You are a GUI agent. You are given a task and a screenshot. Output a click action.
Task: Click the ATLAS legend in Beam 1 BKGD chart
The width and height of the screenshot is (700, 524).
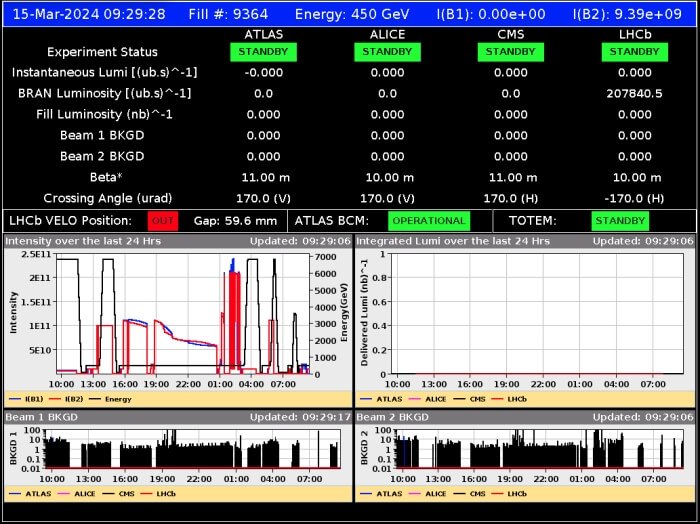tap(34, 494)
